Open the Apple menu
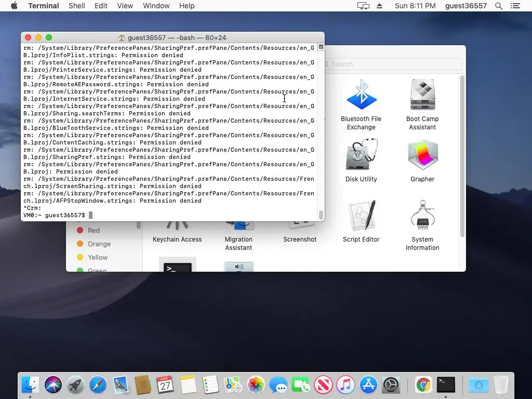Screen dimensions: 532x399 point(14,6)
